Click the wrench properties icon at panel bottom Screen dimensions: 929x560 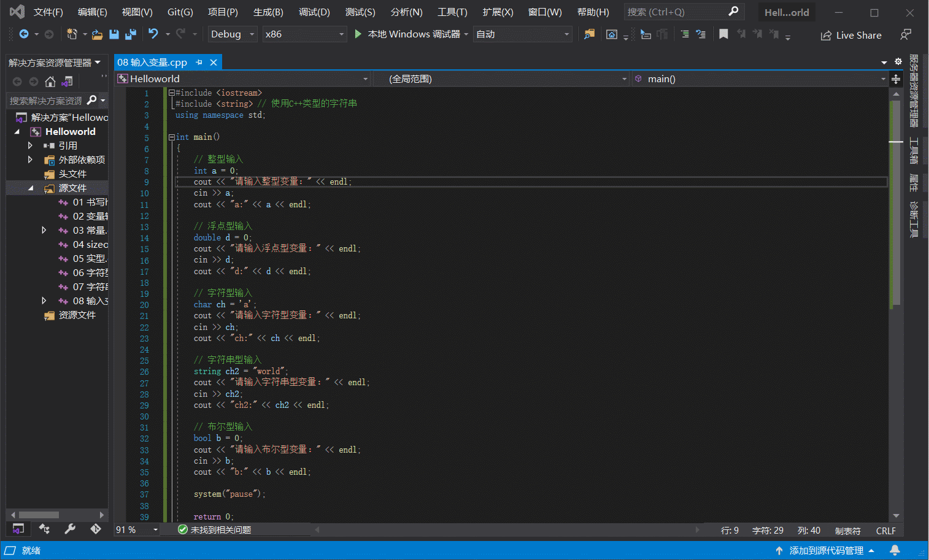click(x=70, y=529)
